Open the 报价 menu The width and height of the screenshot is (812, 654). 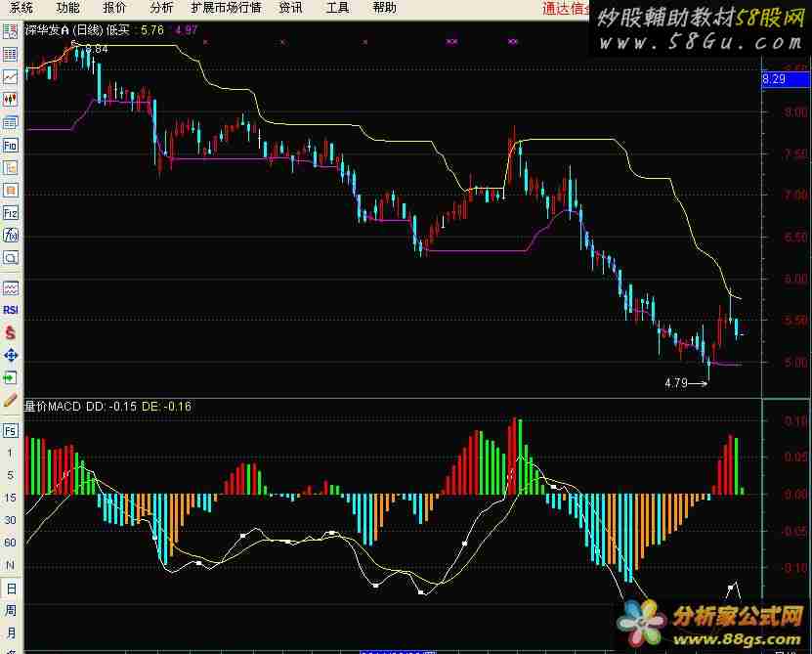[114, 8]
